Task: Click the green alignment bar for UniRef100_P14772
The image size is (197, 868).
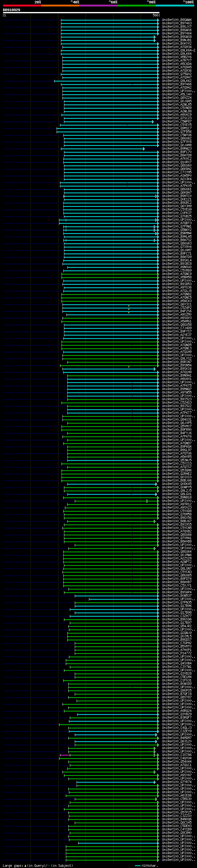Action: (117, 653)
